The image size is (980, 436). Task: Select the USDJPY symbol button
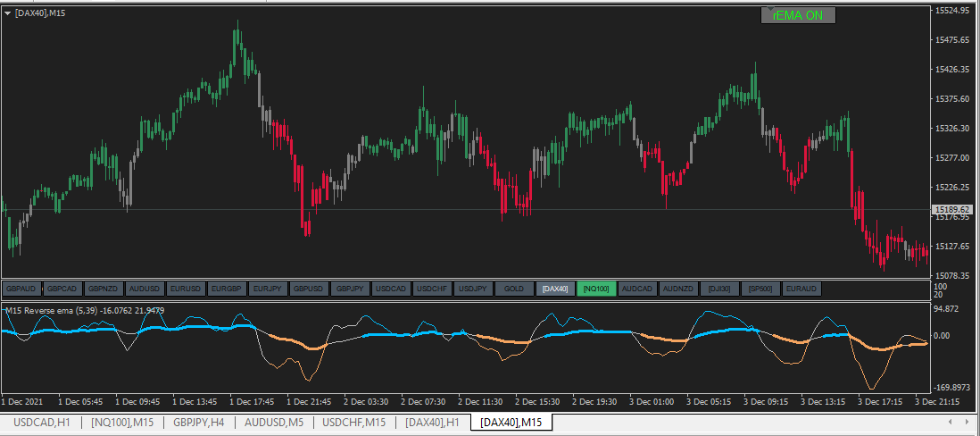click(472, 289)
